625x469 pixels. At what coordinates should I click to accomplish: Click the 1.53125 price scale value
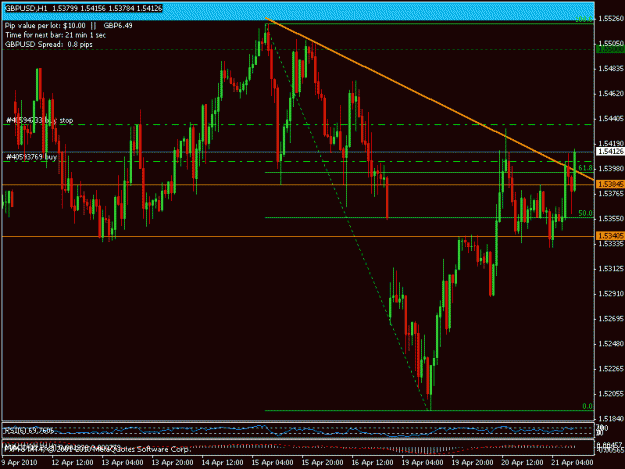click(x=611, y=269)
